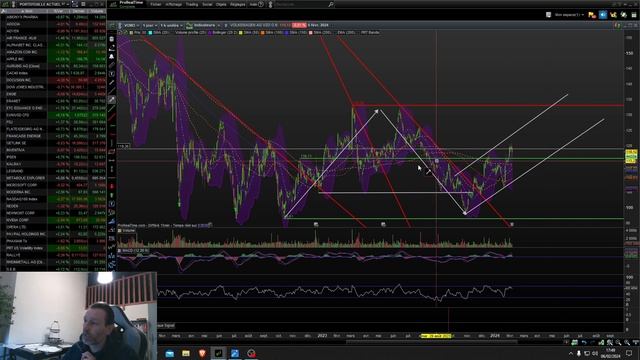
Task: Select MODERNA INC row in the list
Action: coord(53,192)
